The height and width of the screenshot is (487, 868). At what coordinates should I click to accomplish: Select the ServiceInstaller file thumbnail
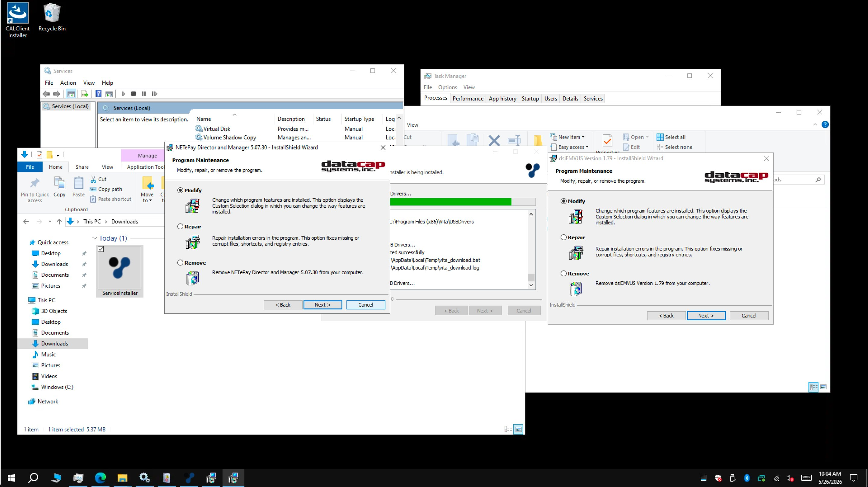point(120,271)
